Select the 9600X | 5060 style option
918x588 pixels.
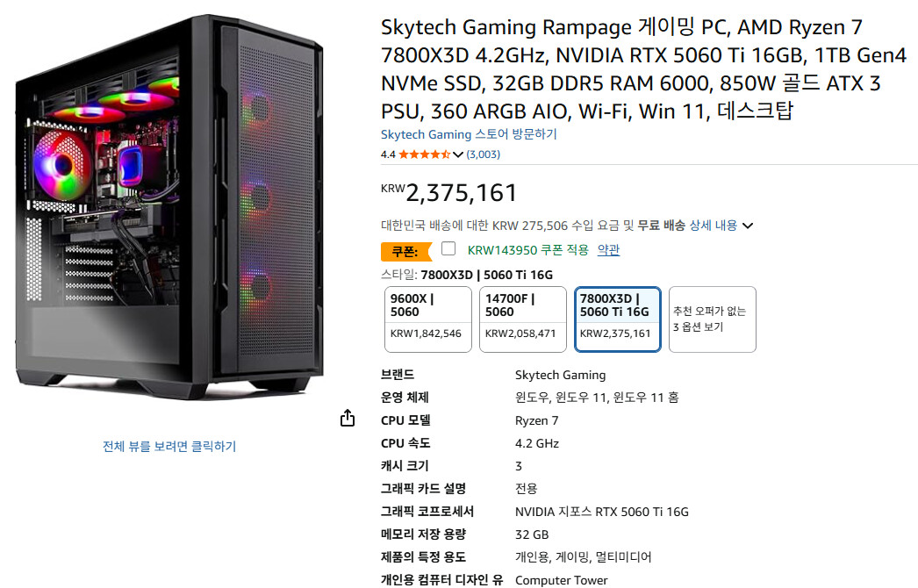coord(428,319)
